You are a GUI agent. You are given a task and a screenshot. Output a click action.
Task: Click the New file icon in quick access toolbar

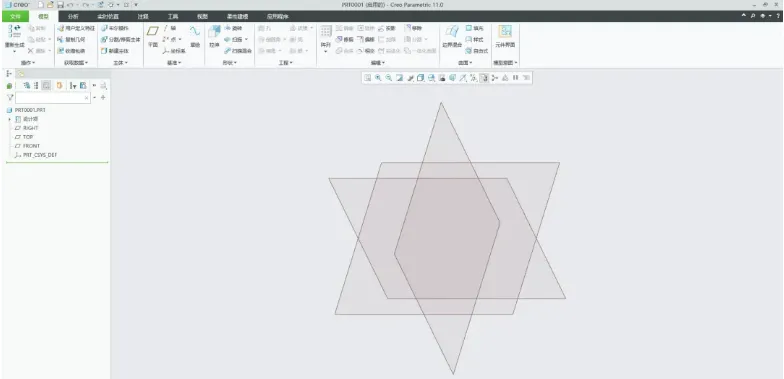(42, 4)
